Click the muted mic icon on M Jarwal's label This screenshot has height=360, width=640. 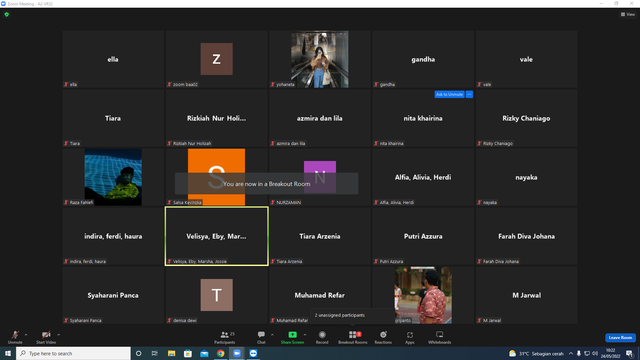(x=479, y=320)
